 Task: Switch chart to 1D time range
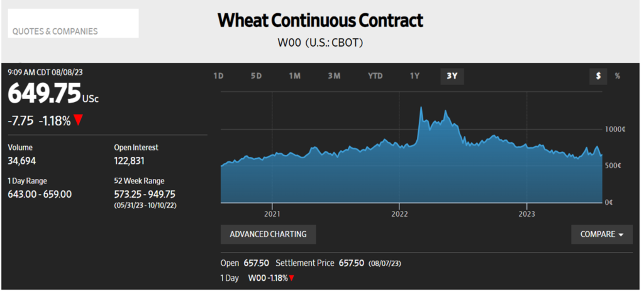point(218,76)
